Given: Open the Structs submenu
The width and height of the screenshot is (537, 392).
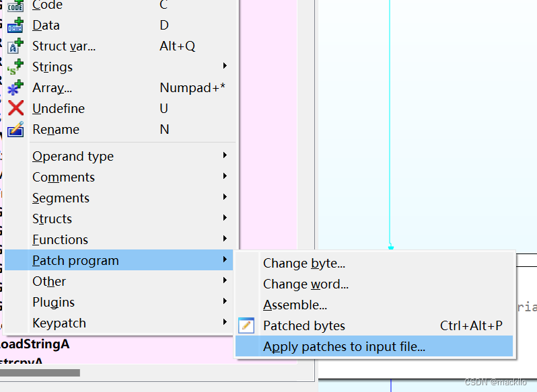Looking at the screenshot, I should (120, 219).
